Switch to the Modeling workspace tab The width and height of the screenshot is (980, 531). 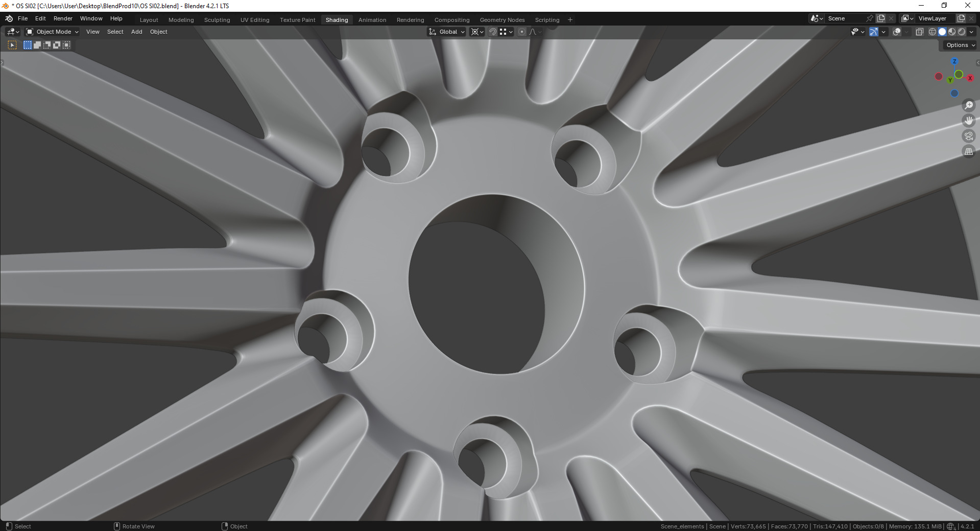(x=181, y=20)
